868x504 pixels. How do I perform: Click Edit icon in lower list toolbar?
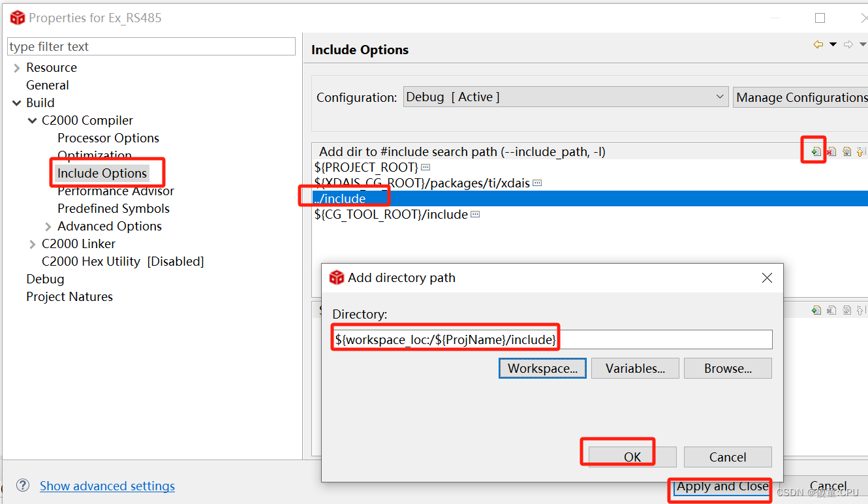click(x=846, y=310)
